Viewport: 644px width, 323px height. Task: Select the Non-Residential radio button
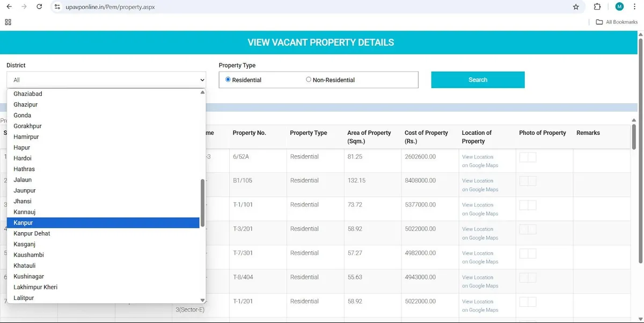click(x=309, y=79)
